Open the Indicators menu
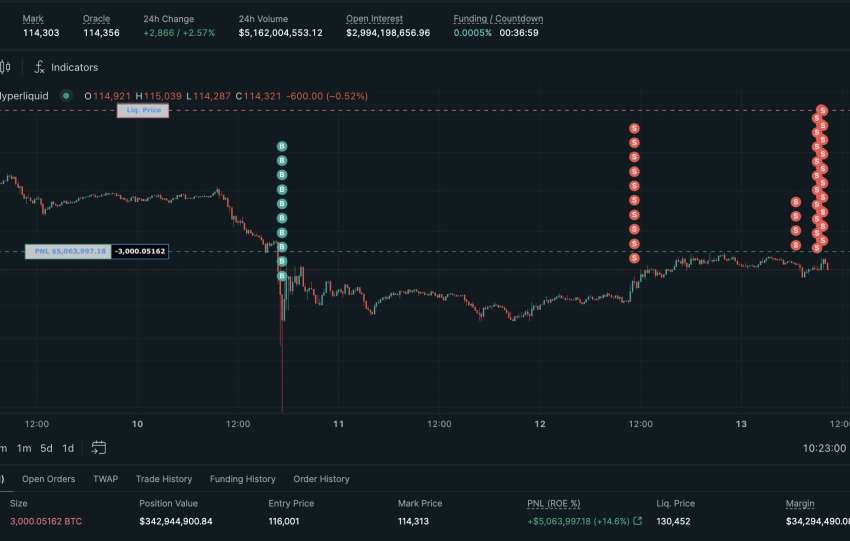 74,67
